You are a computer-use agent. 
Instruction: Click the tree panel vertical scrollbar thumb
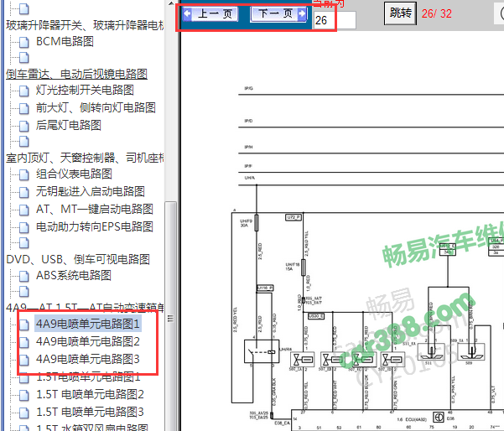coord(171,317)
